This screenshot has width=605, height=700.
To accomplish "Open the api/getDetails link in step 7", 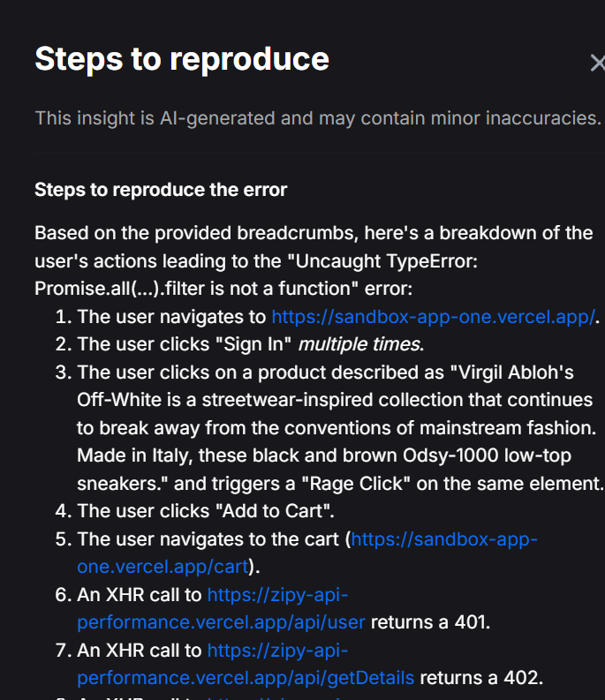I will 246,677.
